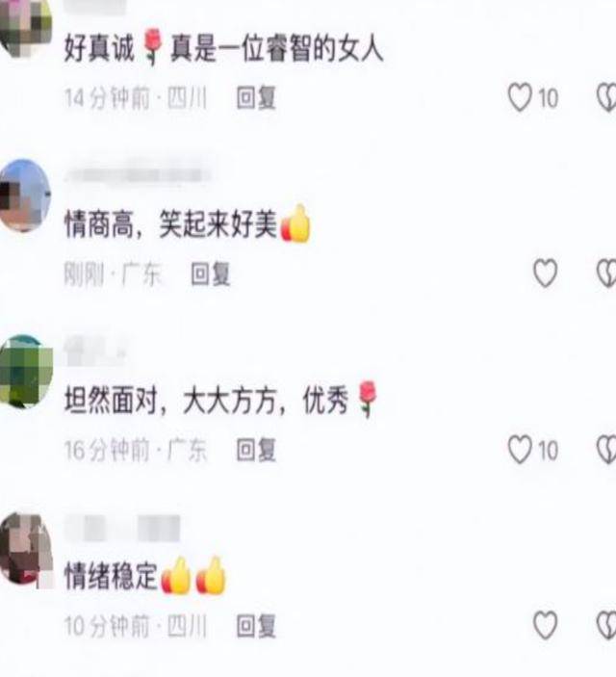The image size is (616, 677).
Task: Reply to the 16分钟前 广东 comment
Action: [x=256, y=450]
